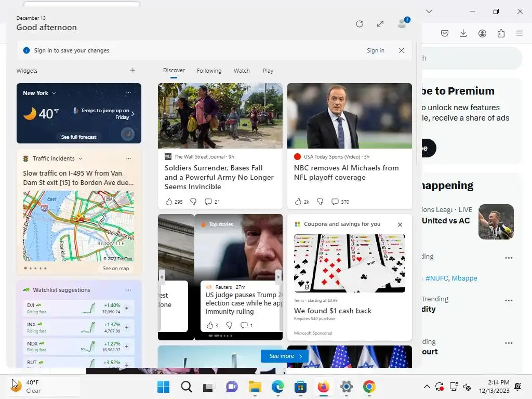532x399 pixels.
Task: Open Microsoft Store from taskbar
Action: coord(300,387)
